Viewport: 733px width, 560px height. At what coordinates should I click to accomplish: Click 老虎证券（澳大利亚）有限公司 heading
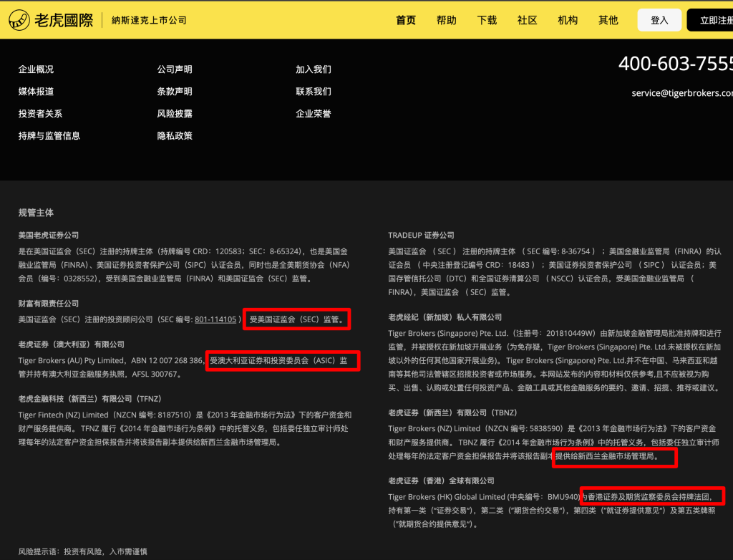(72, 344)
